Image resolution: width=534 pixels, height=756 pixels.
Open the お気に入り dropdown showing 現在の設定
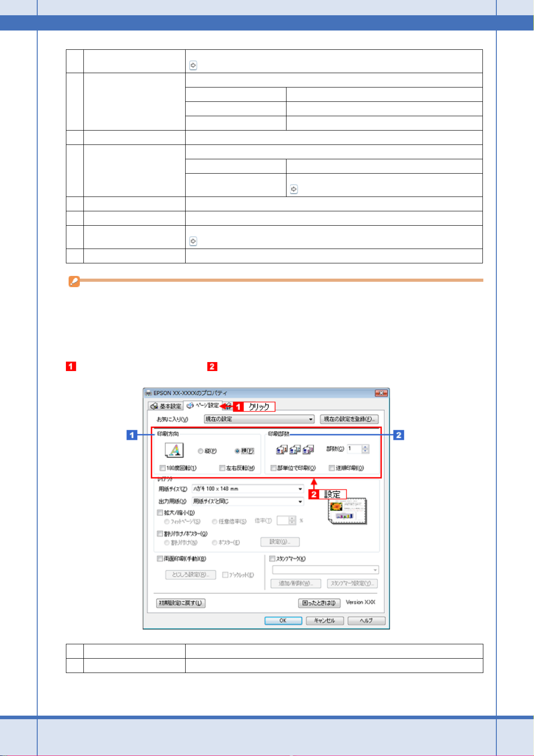tap(259, 419)
